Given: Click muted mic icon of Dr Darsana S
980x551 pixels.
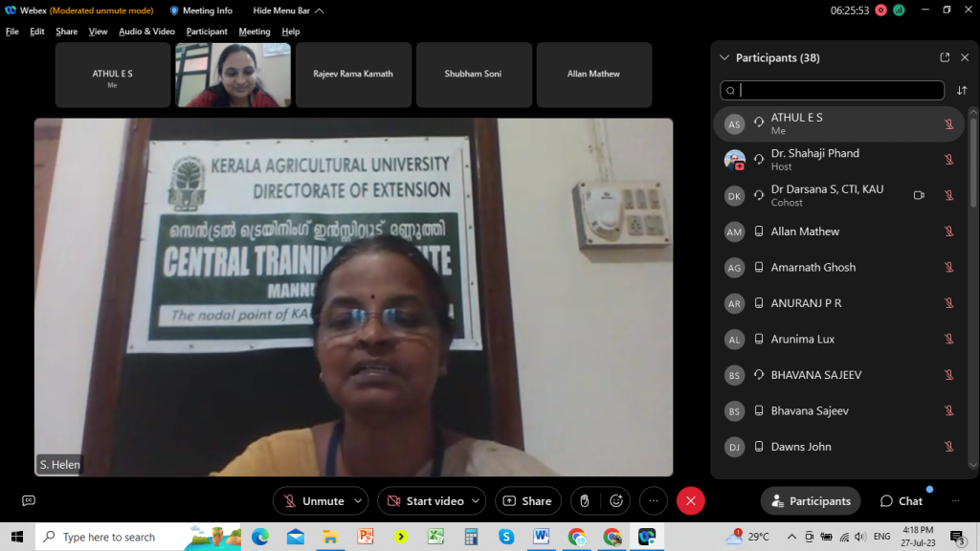Looking at the screenshot, I should [x=948, y=195].
